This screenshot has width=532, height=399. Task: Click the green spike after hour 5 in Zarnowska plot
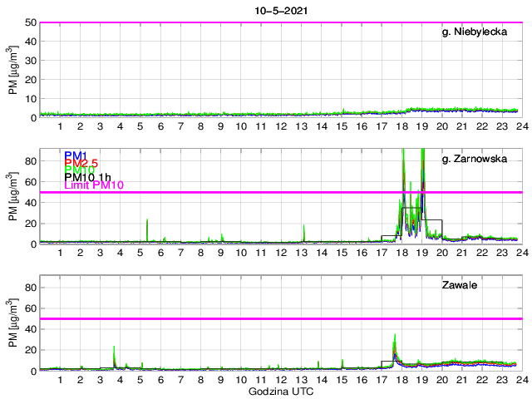coord(147,229)
